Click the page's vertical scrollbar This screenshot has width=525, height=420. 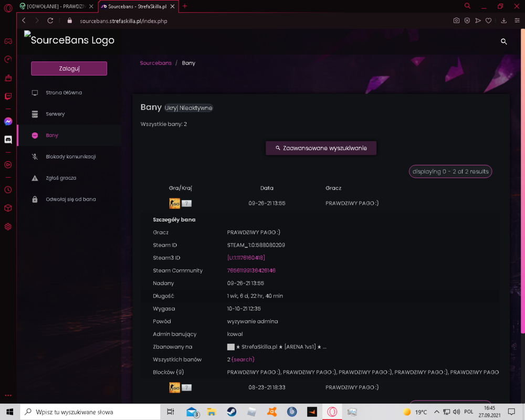(523, 181)
